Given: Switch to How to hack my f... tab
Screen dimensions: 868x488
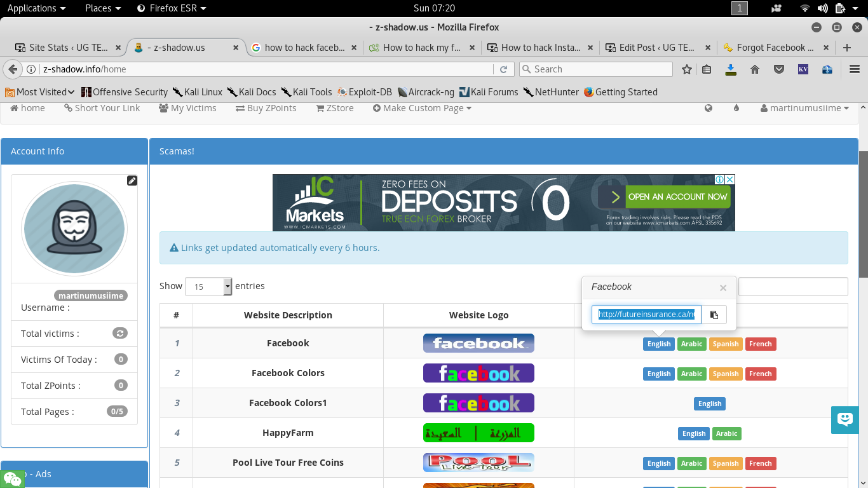Looking at the screenshot, I should coord(423,48).
